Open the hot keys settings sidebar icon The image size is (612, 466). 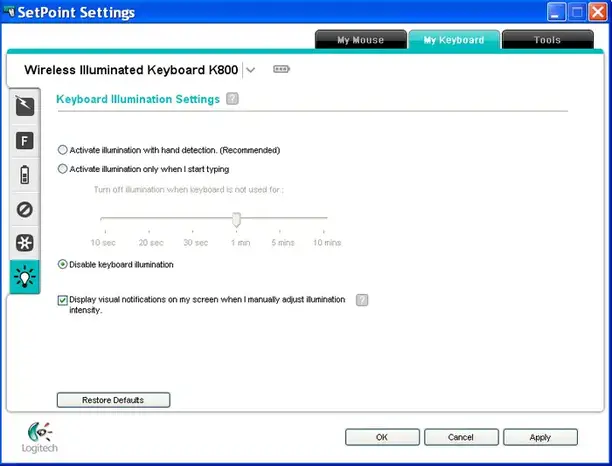point(25,106)
